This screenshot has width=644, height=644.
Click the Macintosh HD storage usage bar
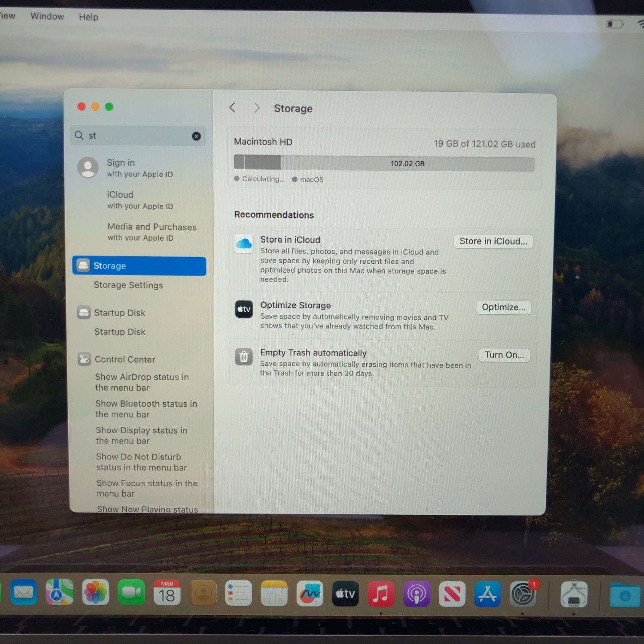tap(384, 163)
